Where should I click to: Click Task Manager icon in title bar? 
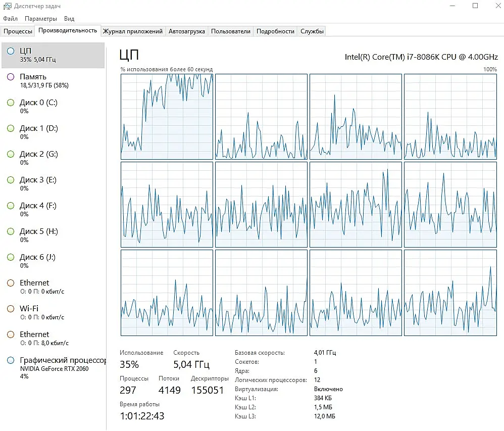pyautogui.click(x=7, y=6)
